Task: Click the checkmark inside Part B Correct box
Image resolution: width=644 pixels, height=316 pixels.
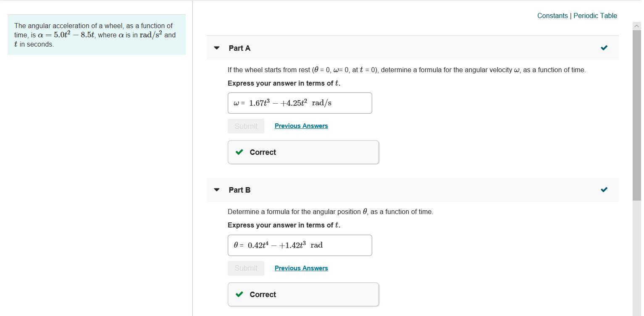Action: point(239,294)
